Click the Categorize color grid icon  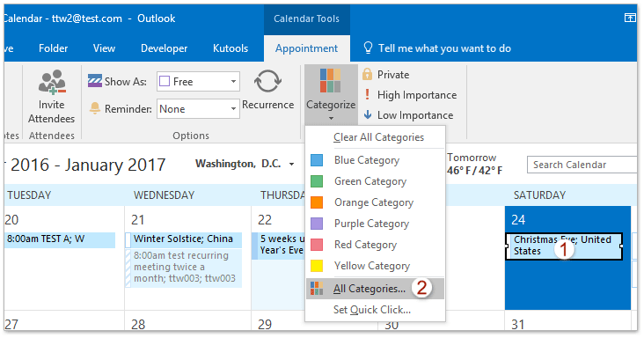[x=330, y=80]
